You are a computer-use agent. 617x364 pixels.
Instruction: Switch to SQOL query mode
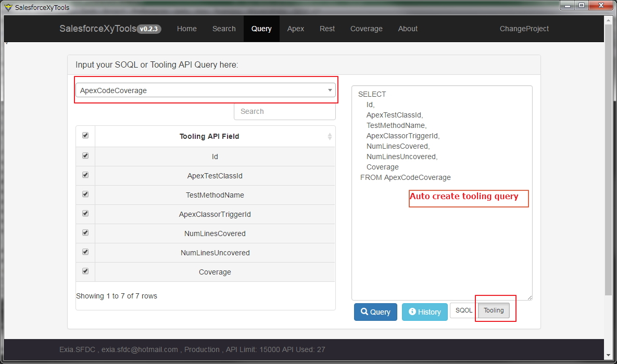463,310
